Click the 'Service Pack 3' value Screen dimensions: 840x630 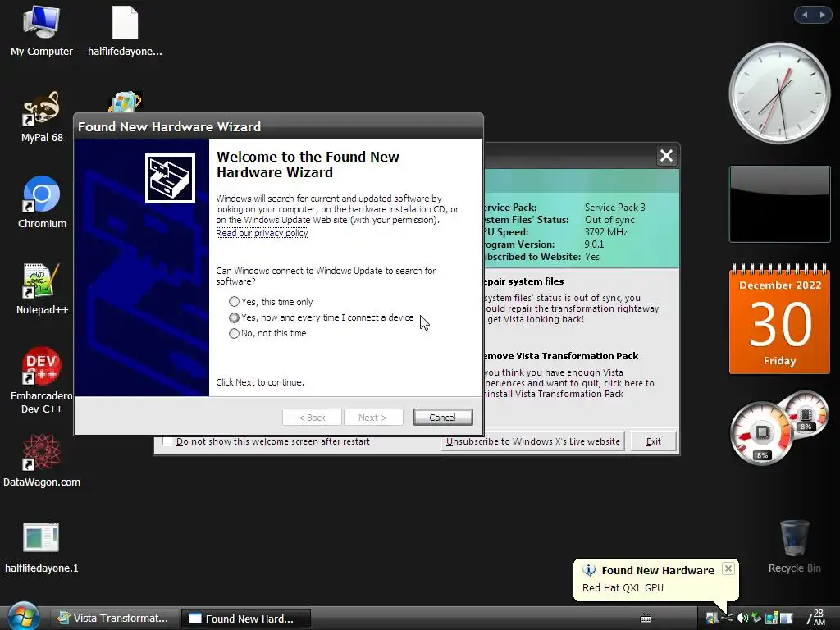pyautogui.click(x=615, y=208)
